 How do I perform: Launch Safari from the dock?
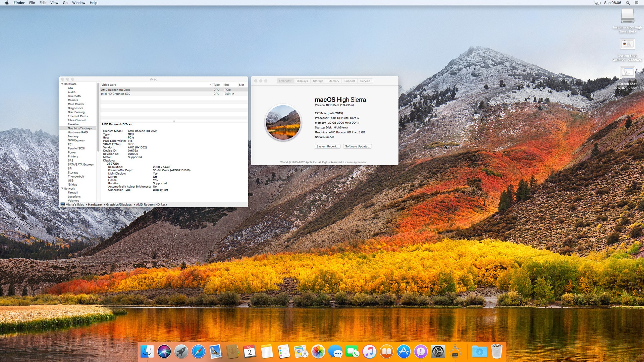(198, 351)
